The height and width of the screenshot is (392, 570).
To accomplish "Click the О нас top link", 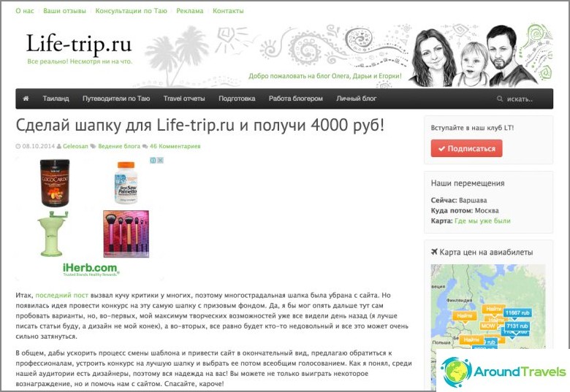I will click(25, 11).
